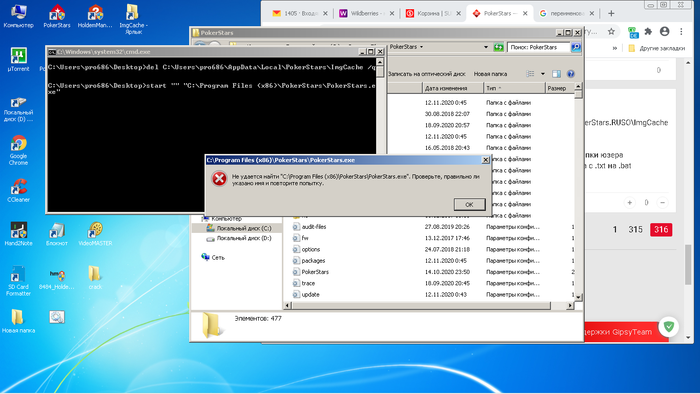Screen dimensions: 700x394
Task: Open the Другие закладки bookmarks folder
Action: (656, 48)
